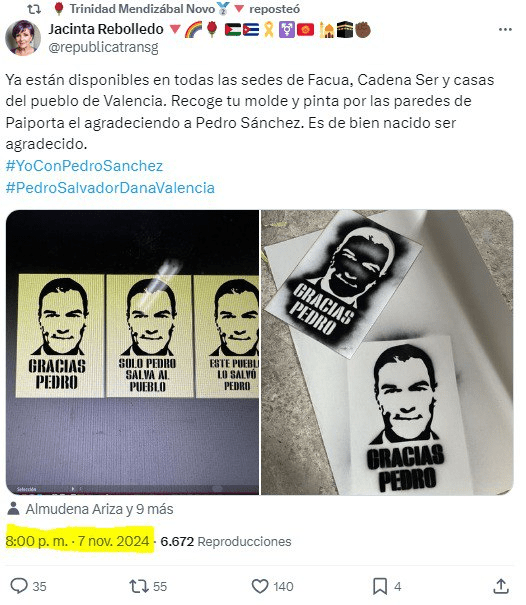Open hashtag #PedroSalvadorDanaValencia
526x605 pixels.
(x=110, y=188)
